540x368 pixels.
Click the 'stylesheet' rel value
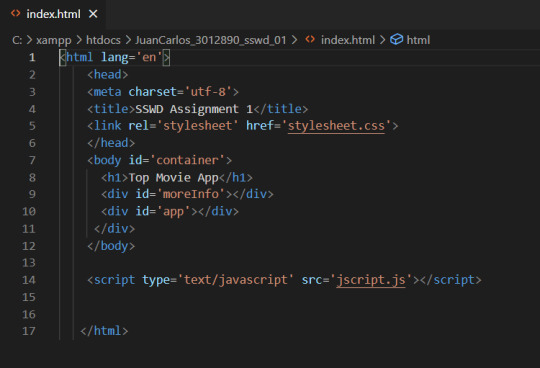coord(197,126)
